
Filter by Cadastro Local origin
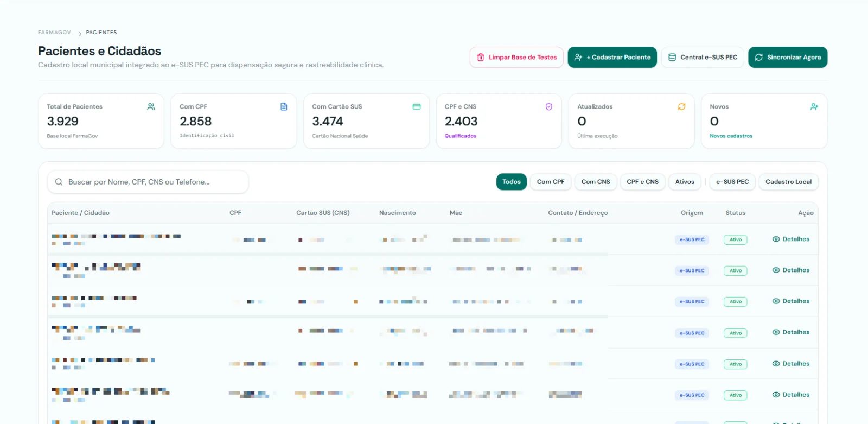pos(789,182)
